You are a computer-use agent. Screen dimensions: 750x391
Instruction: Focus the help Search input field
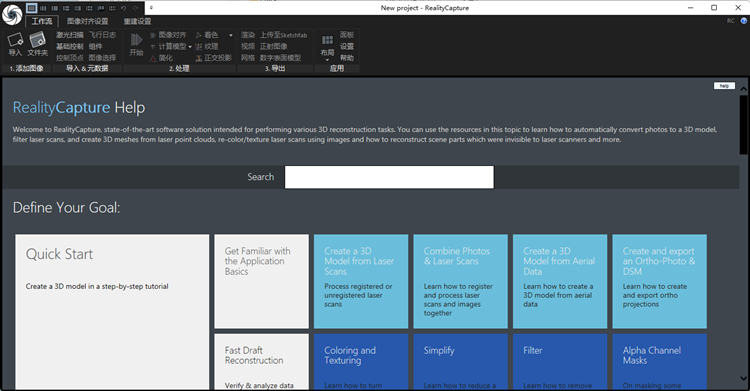389,177
